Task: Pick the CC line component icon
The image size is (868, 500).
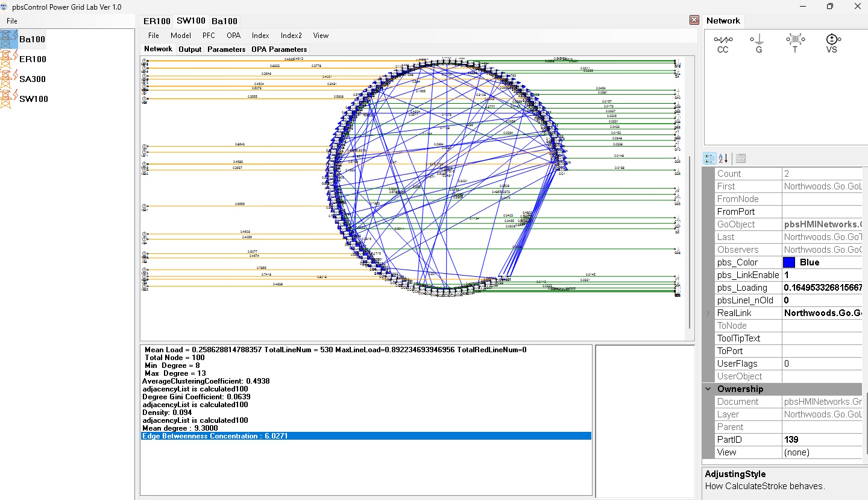Action: click(723, 39)
